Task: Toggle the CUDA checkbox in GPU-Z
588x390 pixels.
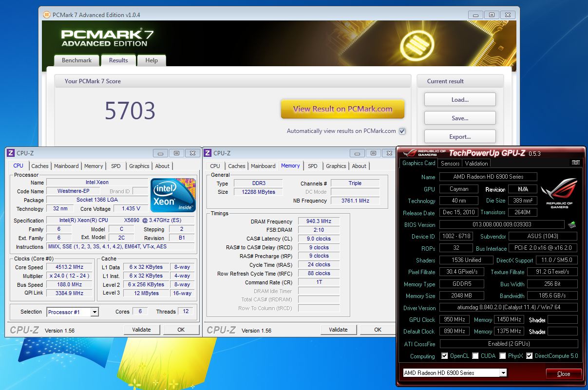Action: click(475, 356)
